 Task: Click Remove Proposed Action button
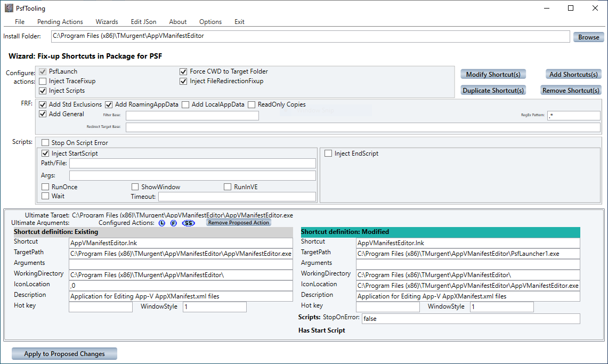[x=239, y=223]
